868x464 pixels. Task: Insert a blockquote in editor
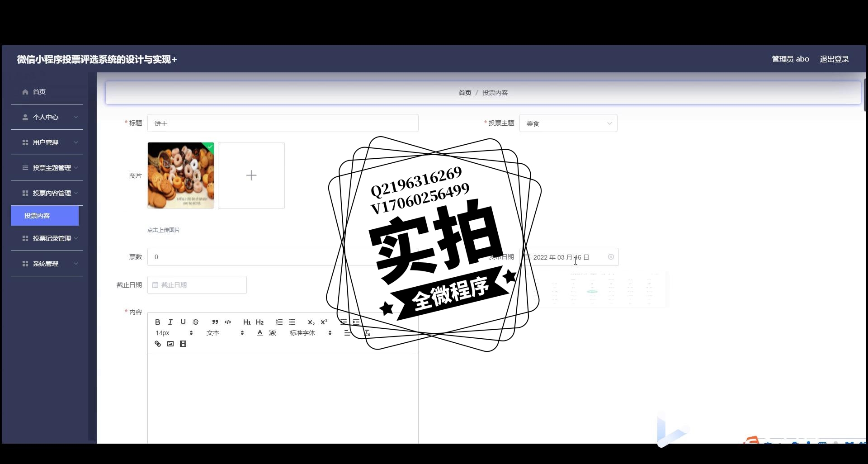coord(215,322)
